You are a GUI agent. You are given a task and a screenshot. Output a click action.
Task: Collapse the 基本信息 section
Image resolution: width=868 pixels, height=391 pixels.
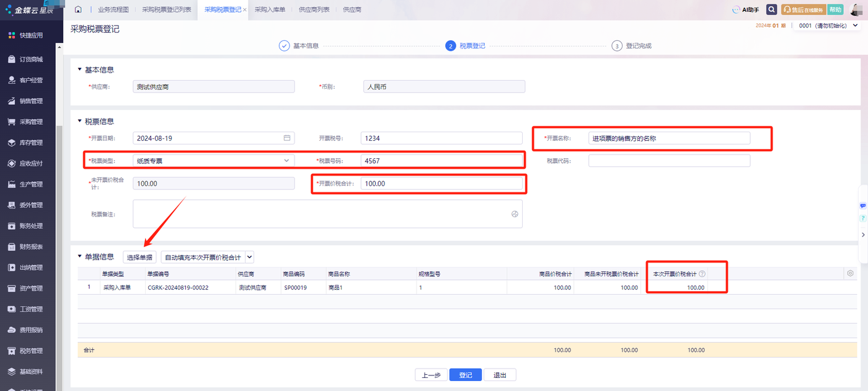[79, 70]
